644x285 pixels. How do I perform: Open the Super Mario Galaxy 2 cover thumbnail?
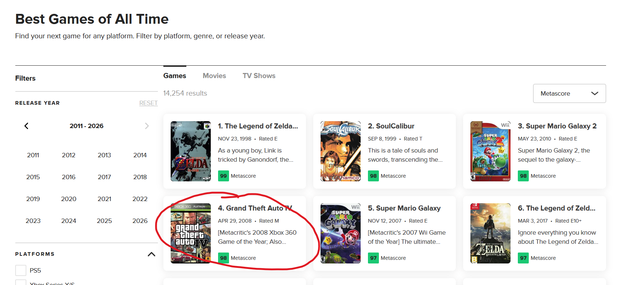tap(490, 151)
